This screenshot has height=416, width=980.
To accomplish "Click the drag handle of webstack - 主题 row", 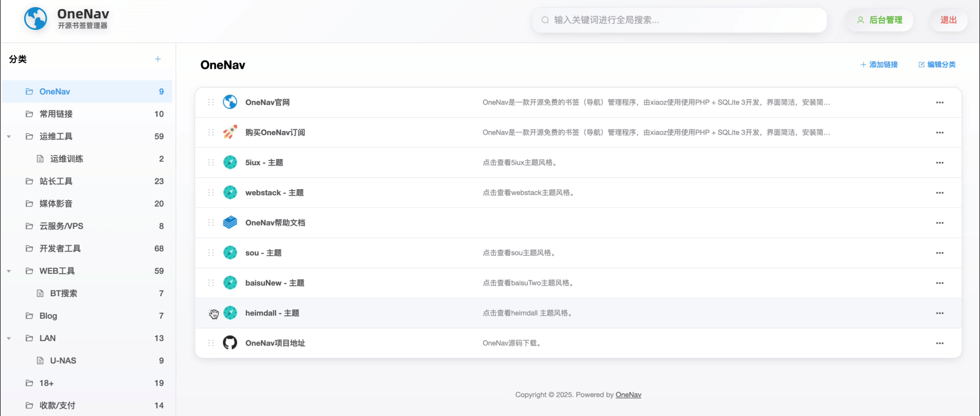I will tap(211, 192).
